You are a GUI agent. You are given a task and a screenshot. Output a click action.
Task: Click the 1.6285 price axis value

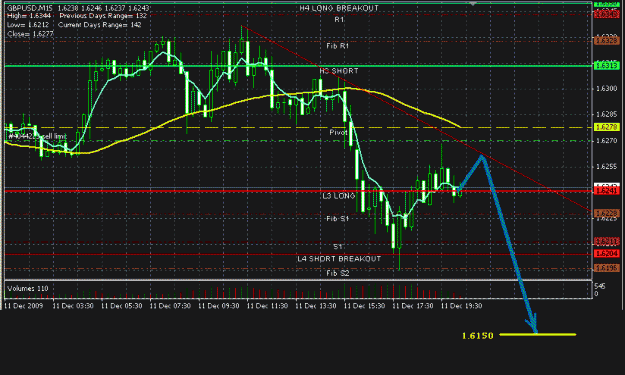(607, 114)
